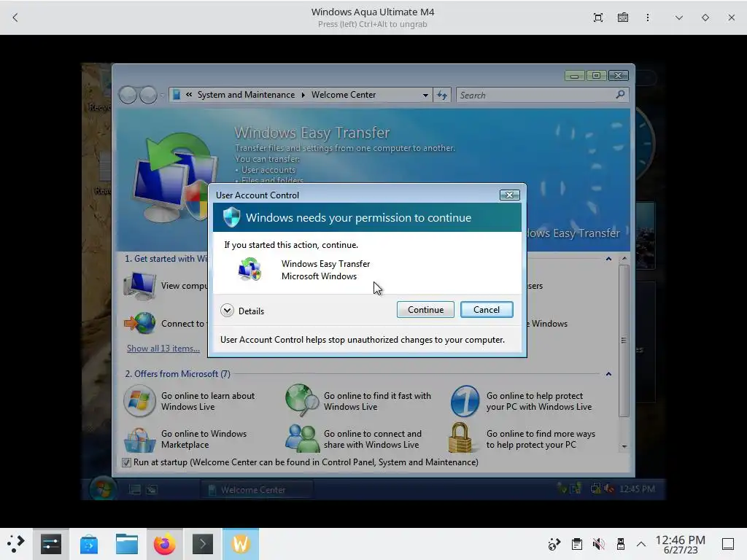
Task: Select System and Maintenance breadcrumb
Action: coord(246,95)
